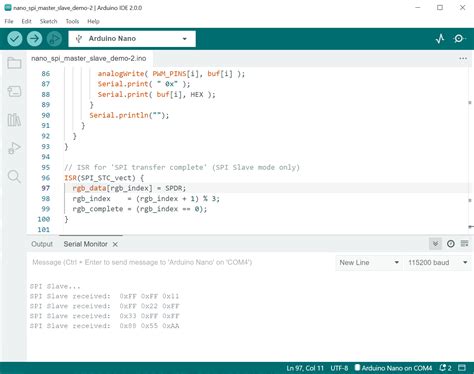
Task: Select the Serial Monitor tab
Action: (86, 244)
